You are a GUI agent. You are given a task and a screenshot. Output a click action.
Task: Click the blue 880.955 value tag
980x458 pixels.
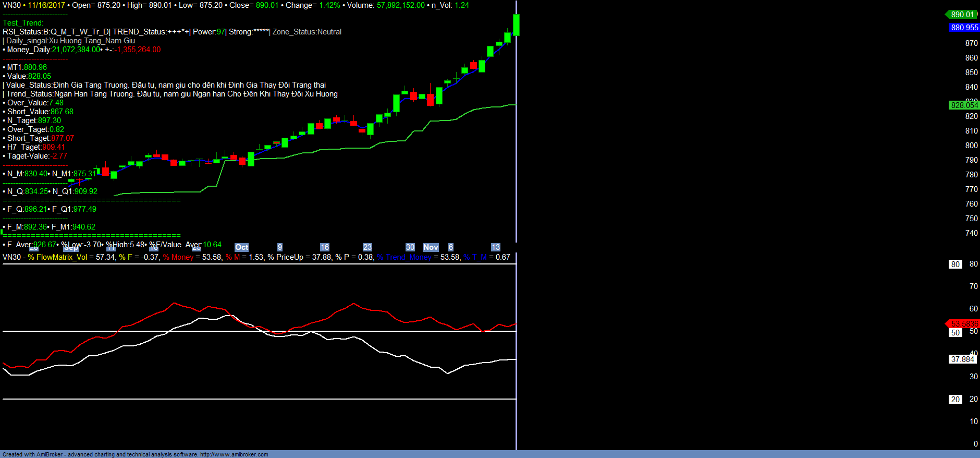pos(964,28)
